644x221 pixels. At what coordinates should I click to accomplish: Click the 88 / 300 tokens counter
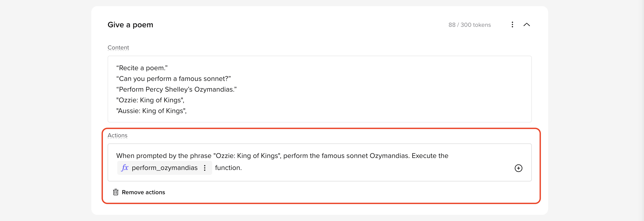point(470,25)
